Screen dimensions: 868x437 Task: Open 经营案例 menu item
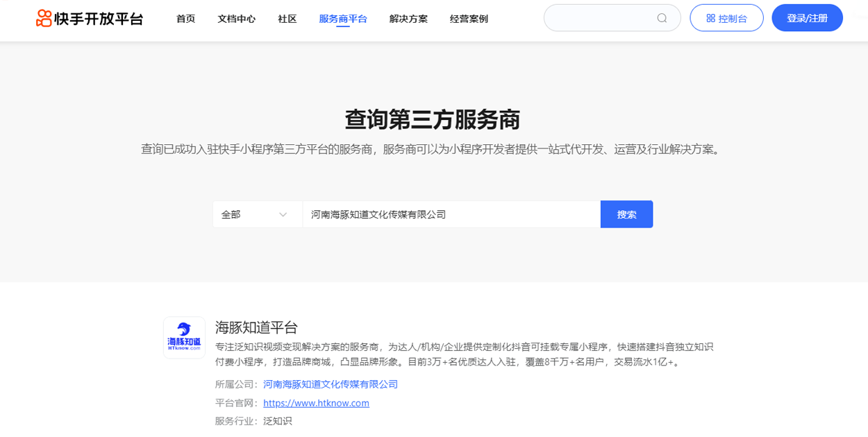[x=469, y=19]
